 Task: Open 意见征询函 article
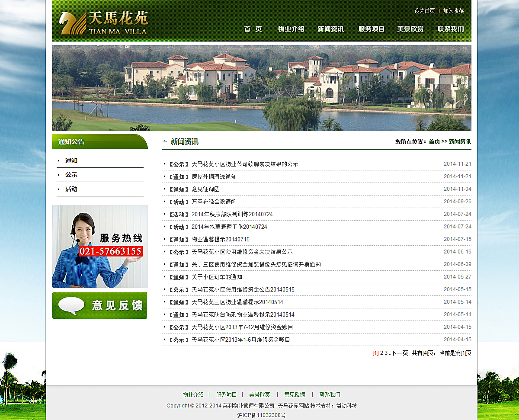(205, 189)
